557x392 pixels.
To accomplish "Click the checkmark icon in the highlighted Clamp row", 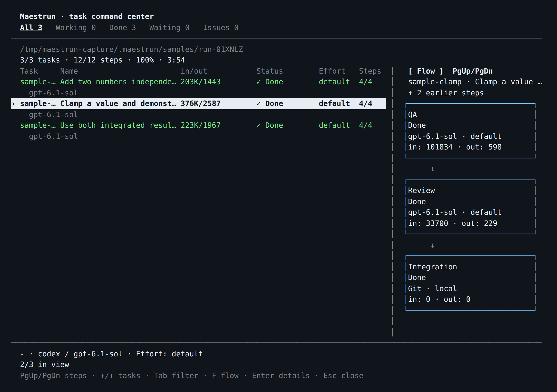I will (259, 104).
